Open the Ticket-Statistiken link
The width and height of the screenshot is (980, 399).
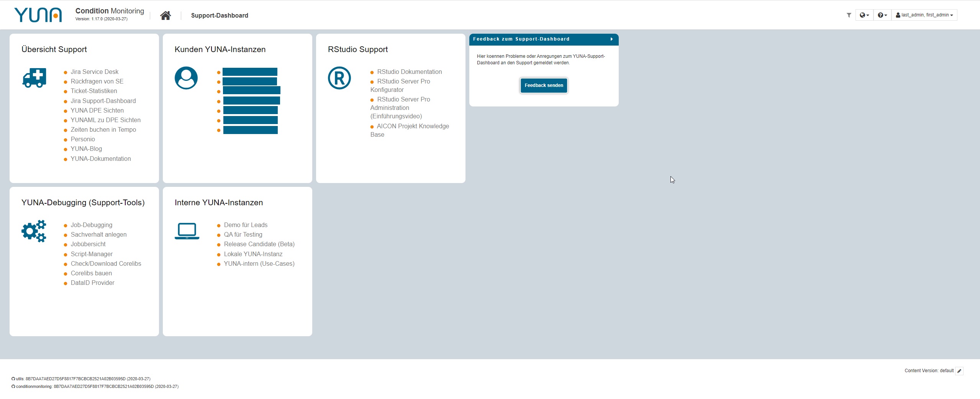94,91
